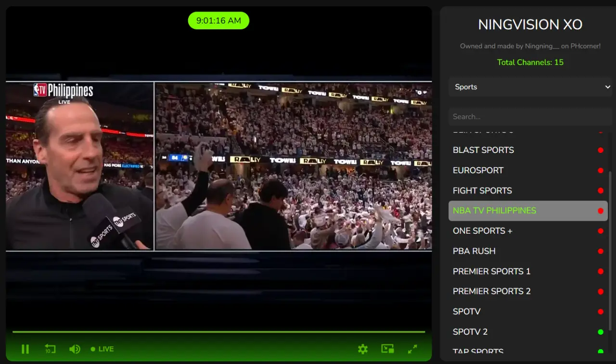Select NBA TV PHILIPPINES channel

[528, 211]
